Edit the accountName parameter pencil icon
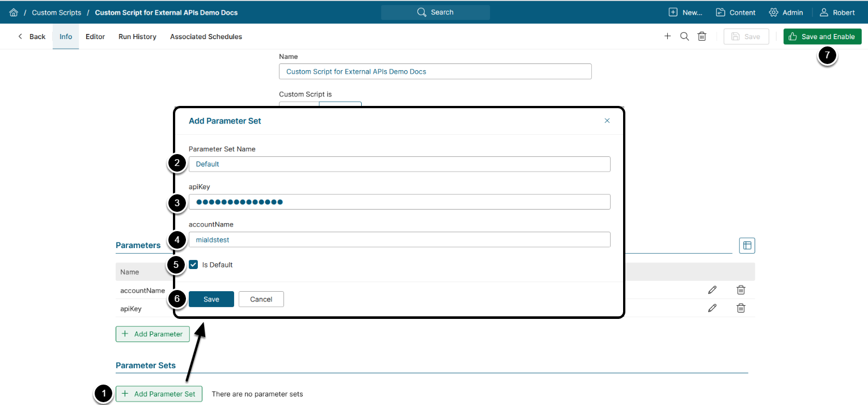 (712, 290)
